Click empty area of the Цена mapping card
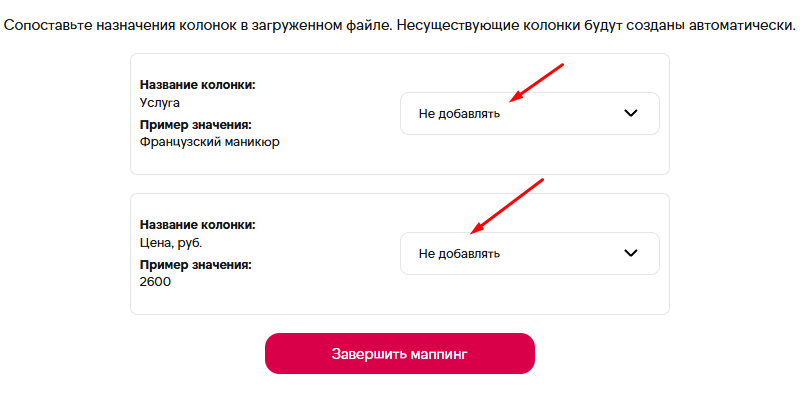The width and height of the screenshot is (800, 395). tap(332, 299)
